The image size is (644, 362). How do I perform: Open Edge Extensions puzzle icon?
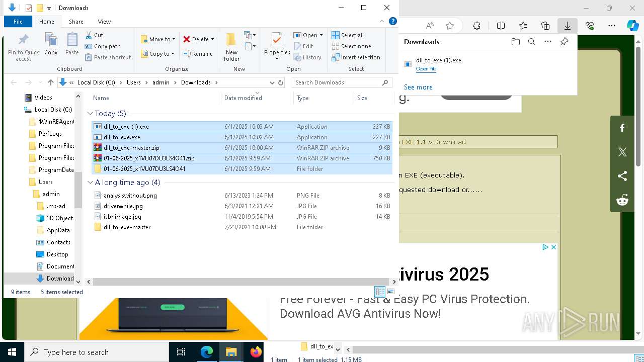(x=476, y=26)
